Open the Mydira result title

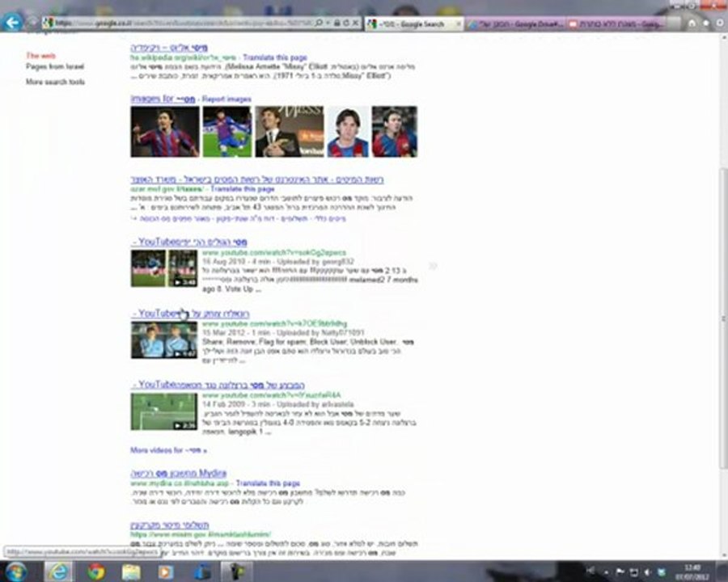pyautogui.click(x=178, y=474)
